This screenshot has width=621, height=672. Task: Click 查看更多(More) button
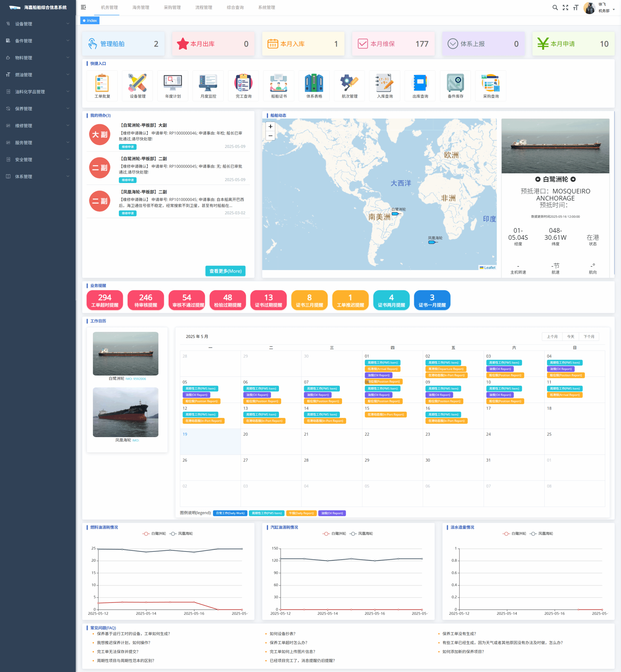225,271
